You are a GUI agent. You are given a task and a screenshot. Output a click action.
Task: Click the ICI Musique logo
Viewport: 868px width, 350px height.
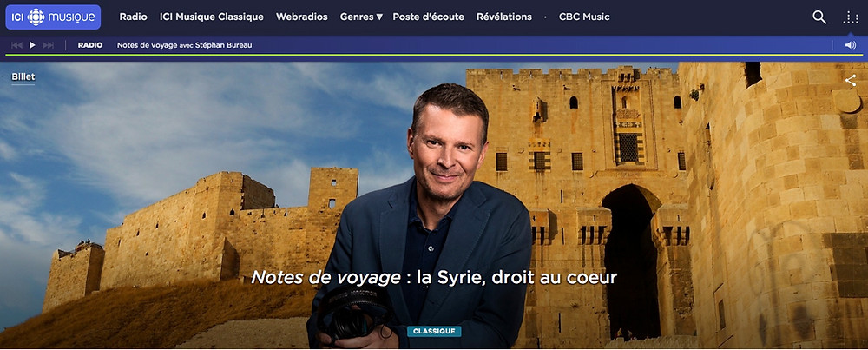pyautogui.click(x=53, y=17)
